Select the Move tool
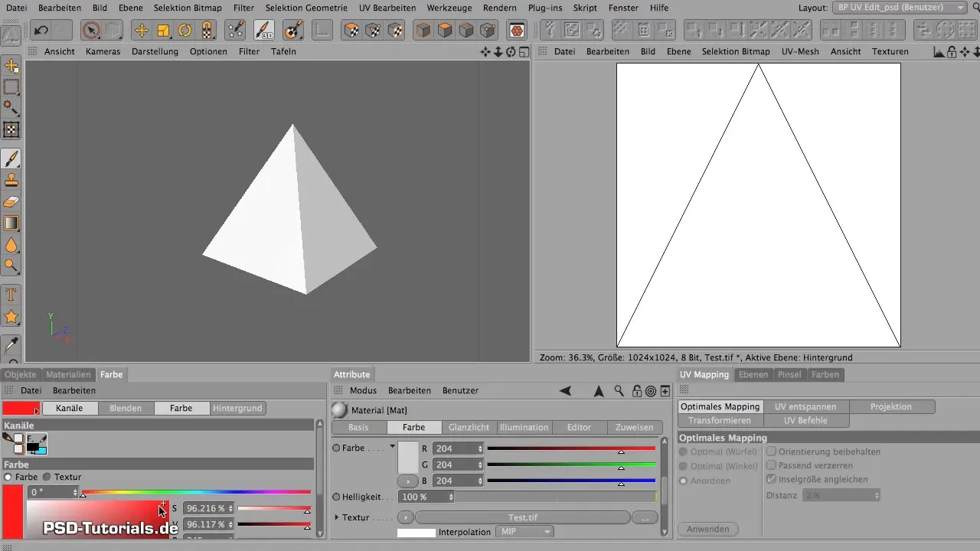 coord(141,31)
